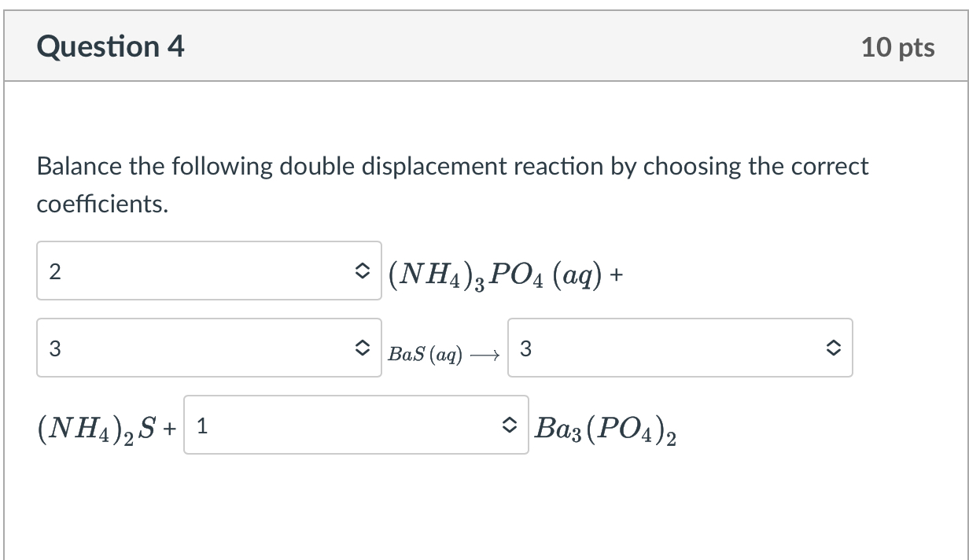
Task: Open the coefficient dropdown showing 2
Action: point(208,271)
